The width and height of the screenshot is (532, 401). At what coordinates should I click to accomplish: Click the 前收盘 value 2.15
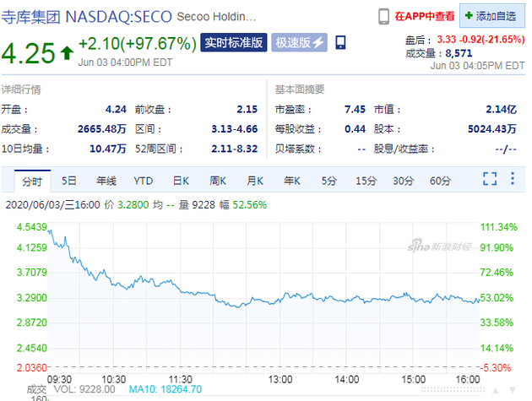pos(247,109)
